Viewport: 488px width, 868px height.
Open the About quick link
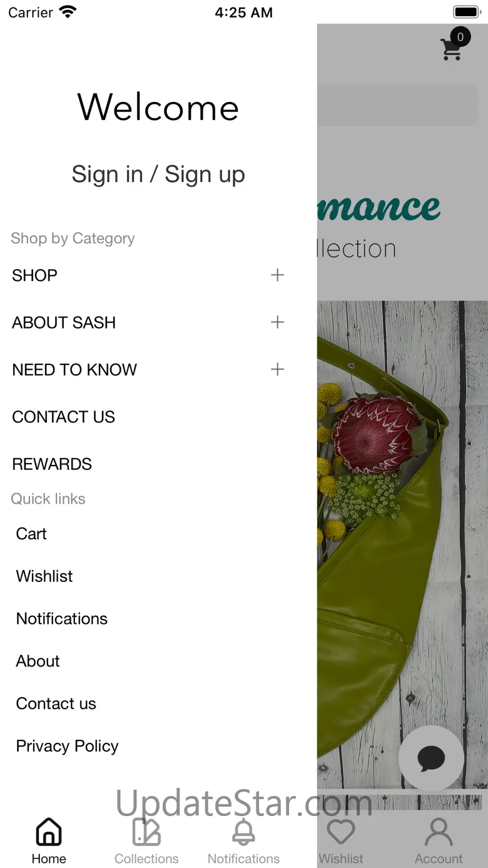38,661
